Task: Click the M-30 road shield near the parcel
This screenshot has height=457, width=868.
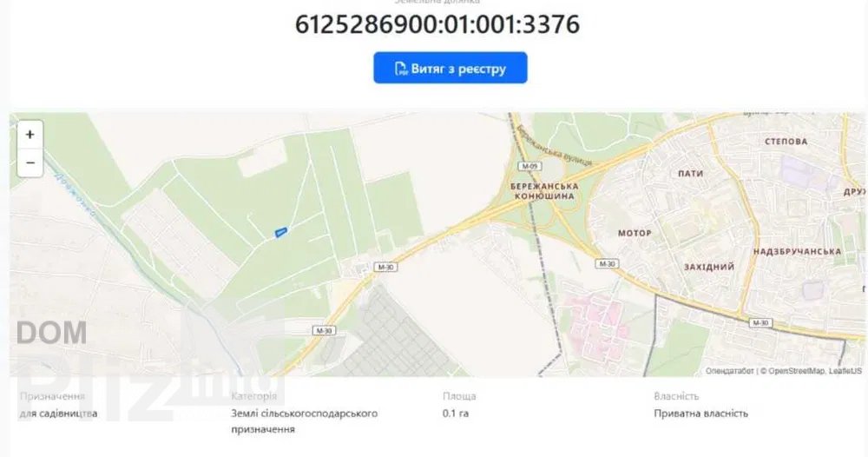Action: pyautogui.click(x=385, y=267)
